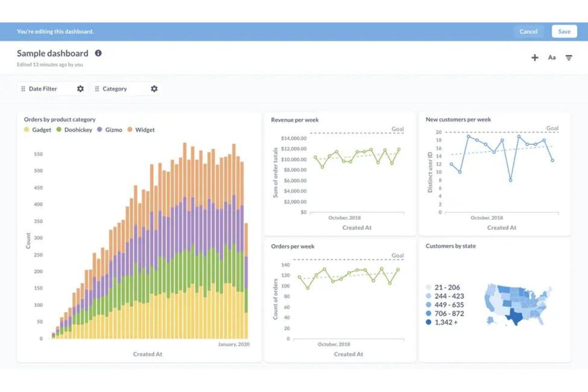
Task: Click 'Sum of order totals' axis title
Action: pos(275,173)
